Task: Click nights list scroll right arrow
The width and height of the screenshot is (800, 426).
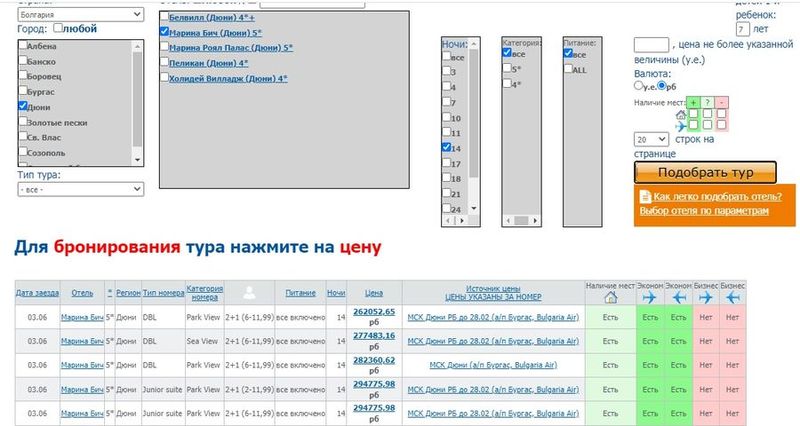Action: click(462, 221)
